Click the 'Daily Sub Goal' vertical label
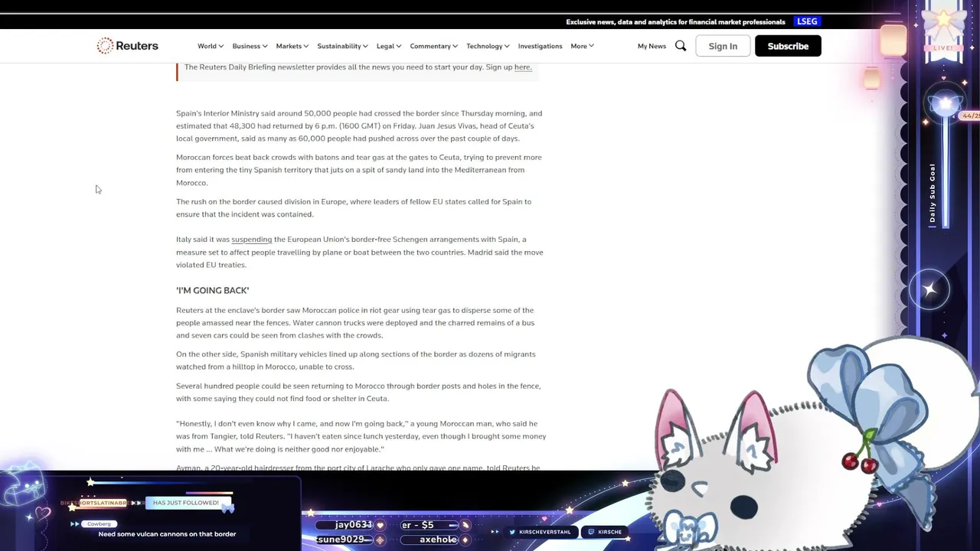 point(933,193)
